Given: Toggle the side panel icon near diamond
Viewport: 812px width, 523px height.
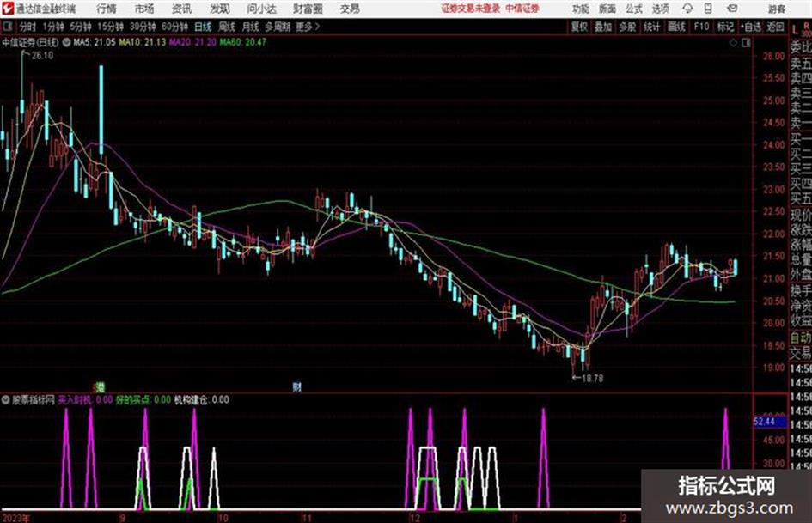Looking at the screenshot, I should [x=746, y=43].
